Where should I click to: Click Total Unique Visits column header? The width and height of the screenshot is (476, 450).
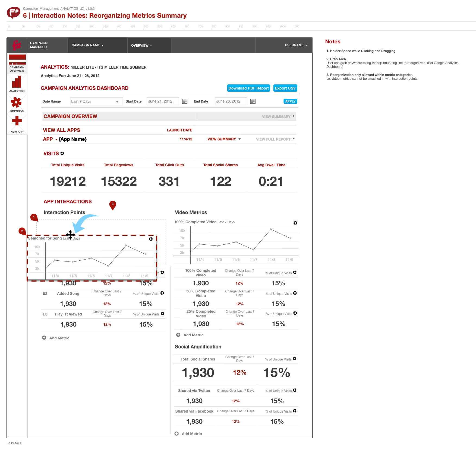[68, 165]
